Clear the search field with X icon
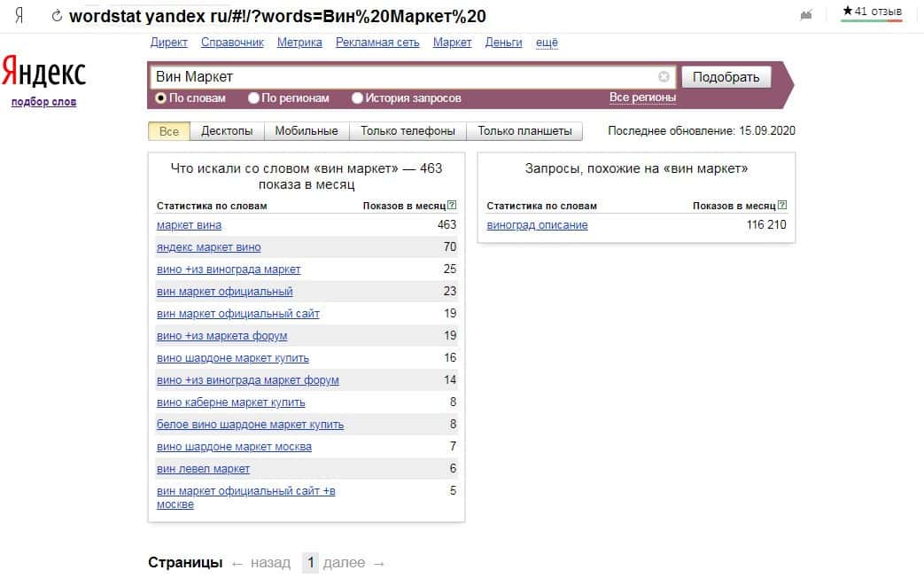Viewport: 924px width, 586px height. tap(664, 77)
